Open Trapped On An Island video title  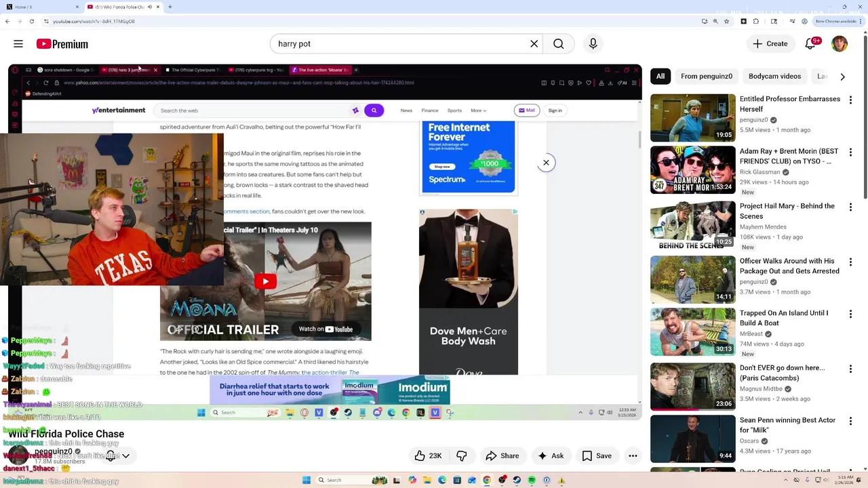[x=784, y=318]
